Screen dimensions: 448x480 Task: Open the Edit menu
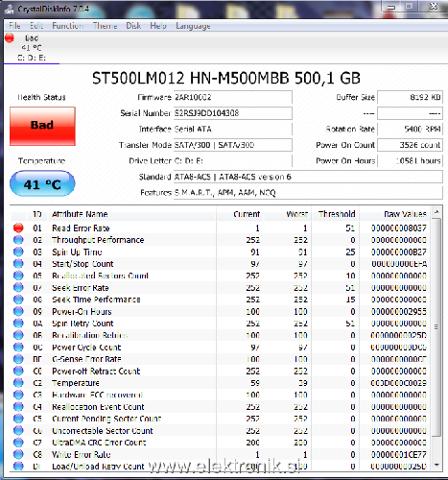tap(36, 26)
